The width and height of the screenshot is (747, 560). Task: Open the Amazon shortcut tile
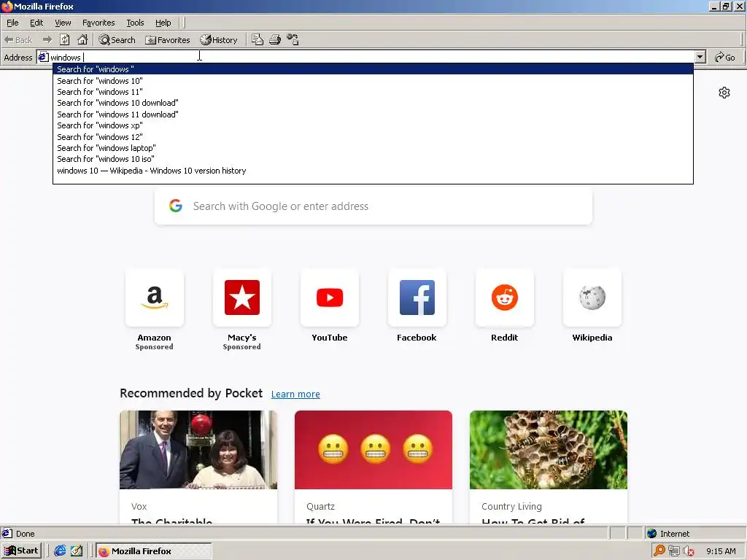(155, 297)
